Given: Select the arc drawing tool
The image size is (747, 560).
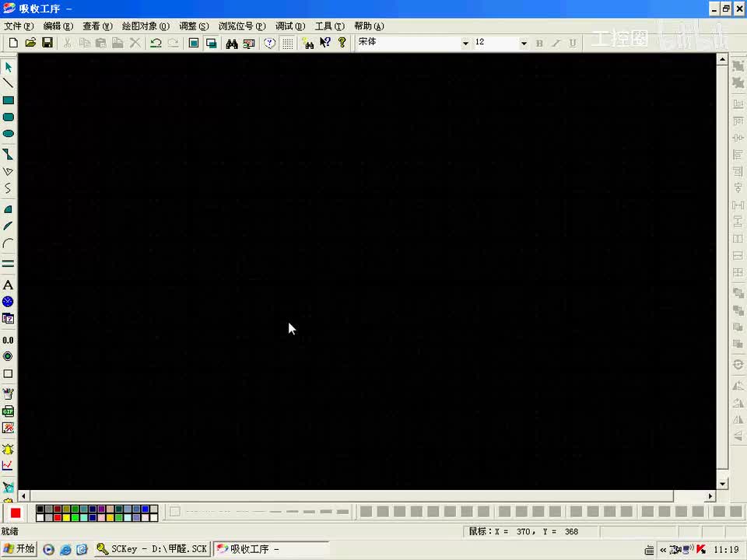Looking at the screenshot, I should point(8,243).
